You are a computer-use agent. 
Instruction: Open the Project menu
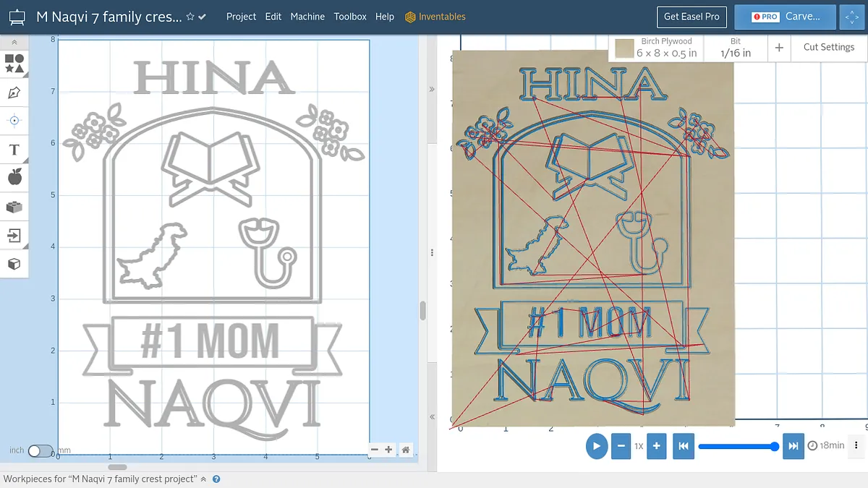241,17
